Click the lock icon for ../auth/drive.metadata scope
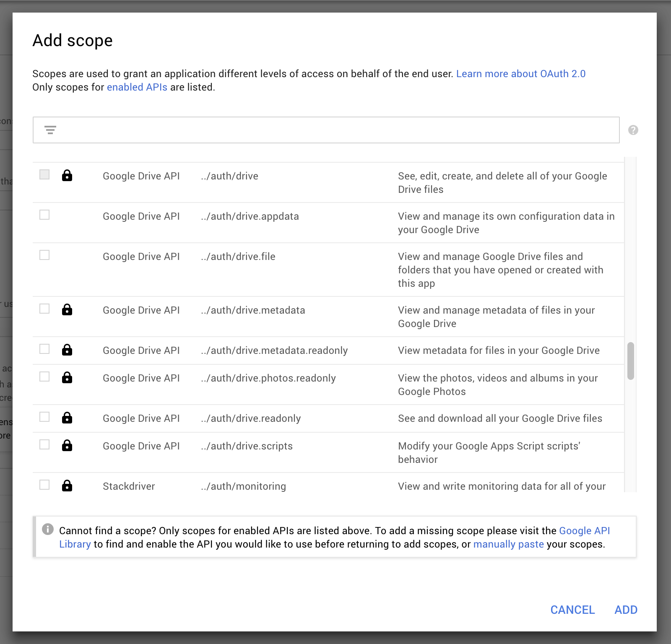 [x=67, y=309]
